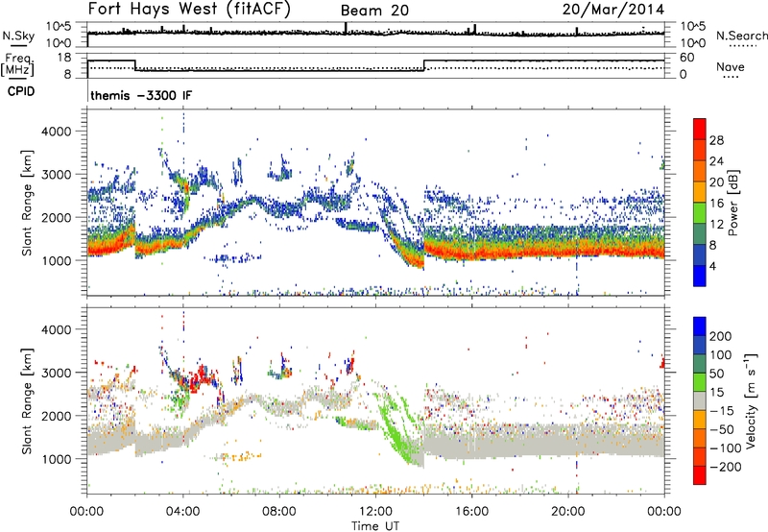Select the 'N.Search' legend label

click(x=742, y=36)
